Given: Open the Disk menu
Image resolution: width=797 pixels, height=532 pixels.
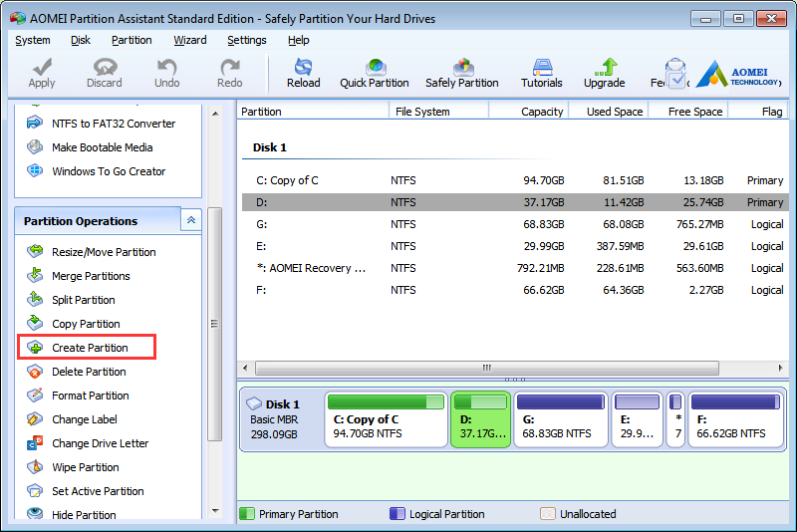Looking at the screenshot, I should pyautogui.click(x=81, y=40).
